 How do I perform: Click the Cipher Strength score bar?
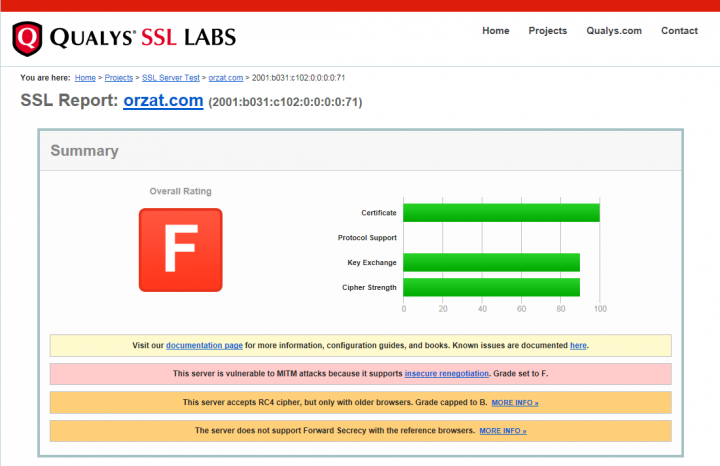(x=491, y=287)
